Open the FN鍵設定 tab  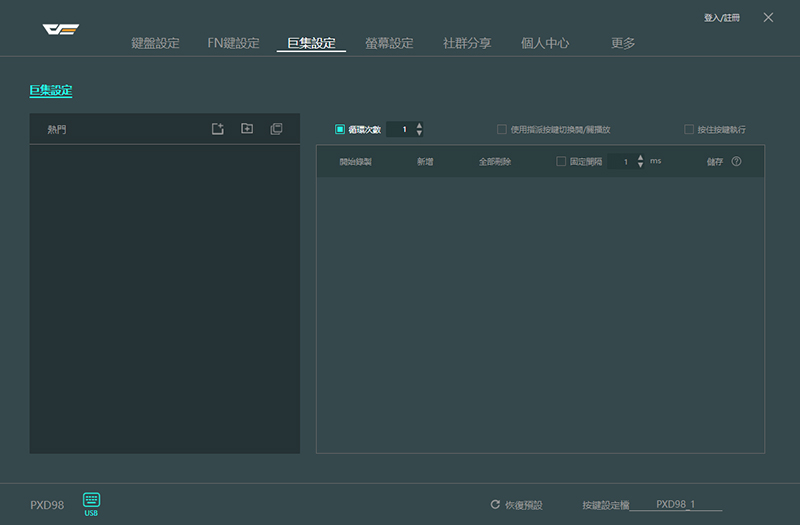click(x=234, y=43)
